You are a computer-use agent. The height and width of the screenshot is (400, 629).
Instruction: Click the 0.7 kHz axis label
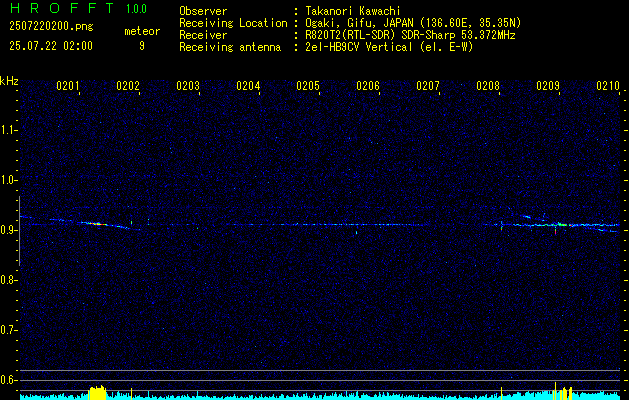9,330
